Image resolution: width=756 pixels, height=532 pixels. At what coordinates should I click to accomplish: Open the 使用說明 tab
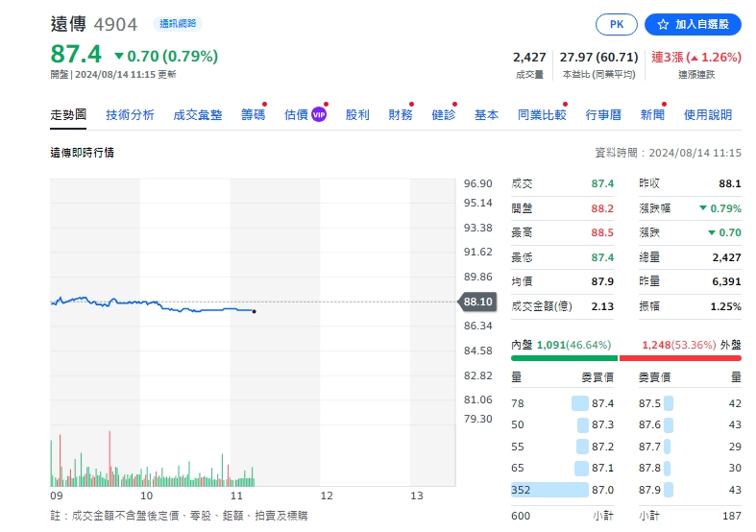click(708, 114)
